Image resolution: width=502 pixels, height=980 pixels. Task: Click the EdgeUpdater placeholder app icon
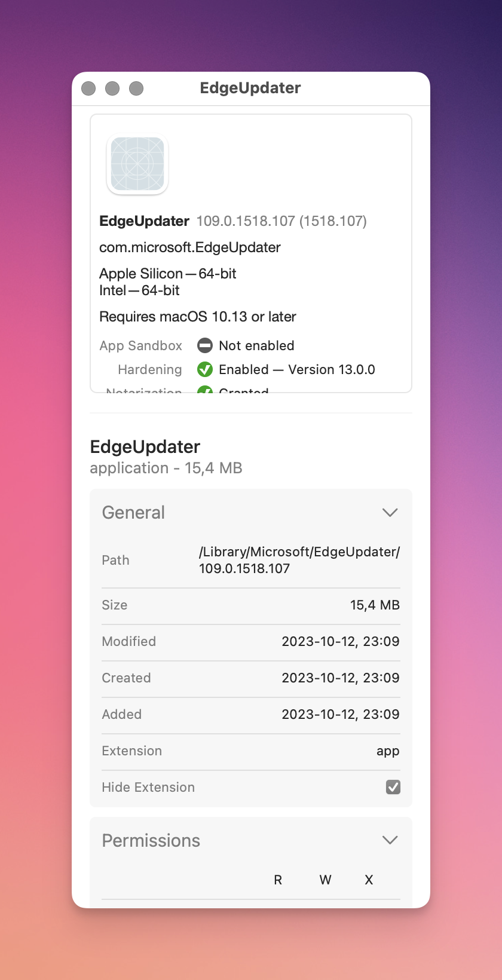[x=137, y=164]
